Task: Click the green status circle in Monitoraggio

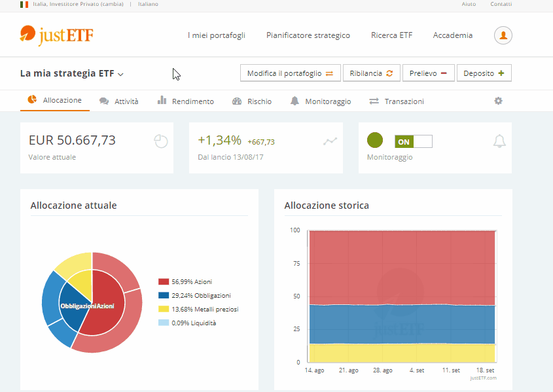Action: (x=374, y=140)
